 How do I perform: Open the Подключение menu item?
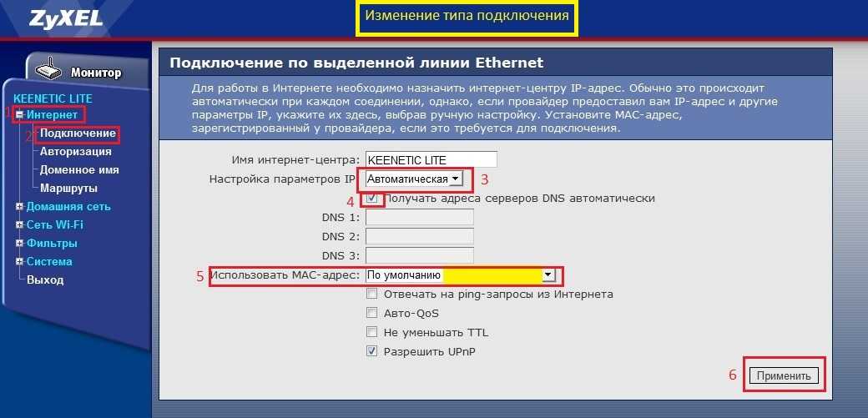coord(78,133)
